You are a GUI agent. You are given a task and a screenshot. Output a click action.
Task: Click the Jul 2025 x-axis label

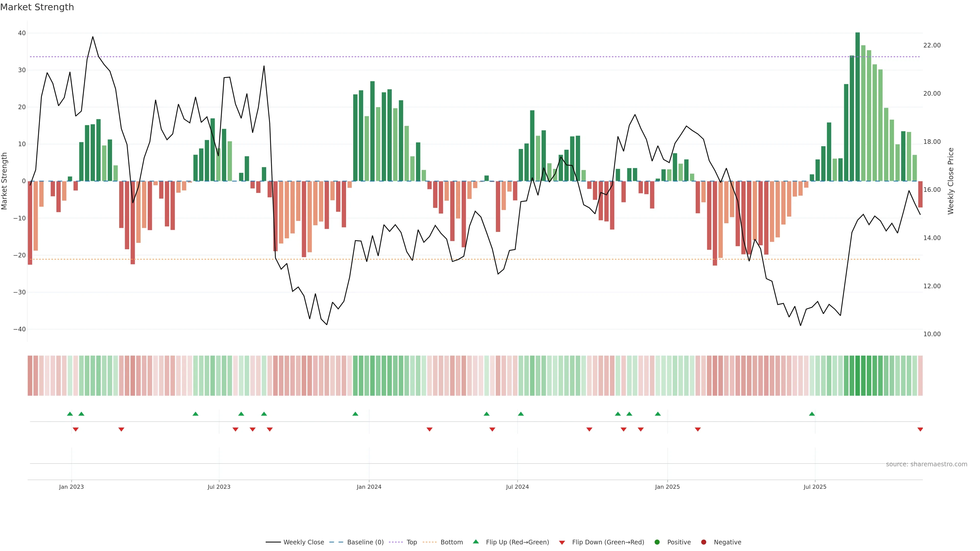[815, 487]
